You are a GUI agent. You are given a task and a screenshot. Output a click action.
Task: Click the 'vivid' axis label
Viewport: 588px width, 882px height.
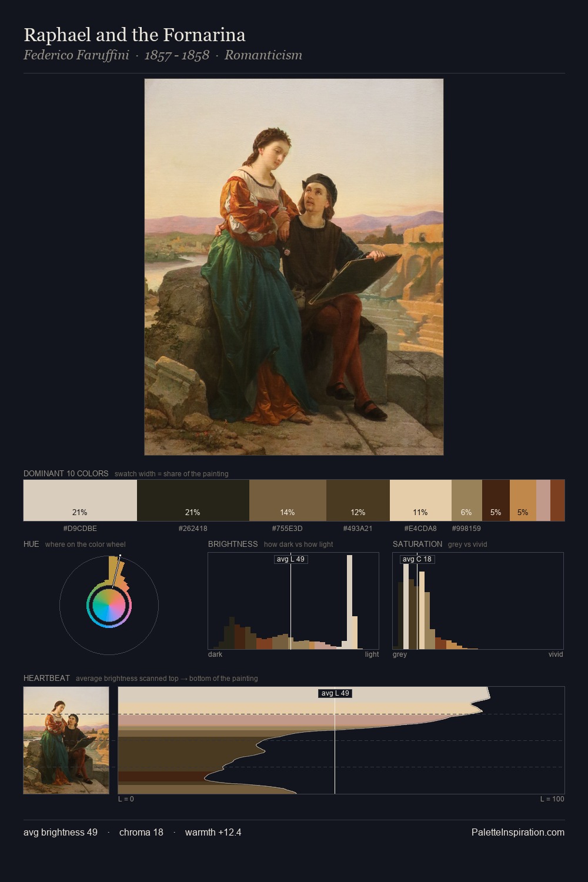pos(556,654)
